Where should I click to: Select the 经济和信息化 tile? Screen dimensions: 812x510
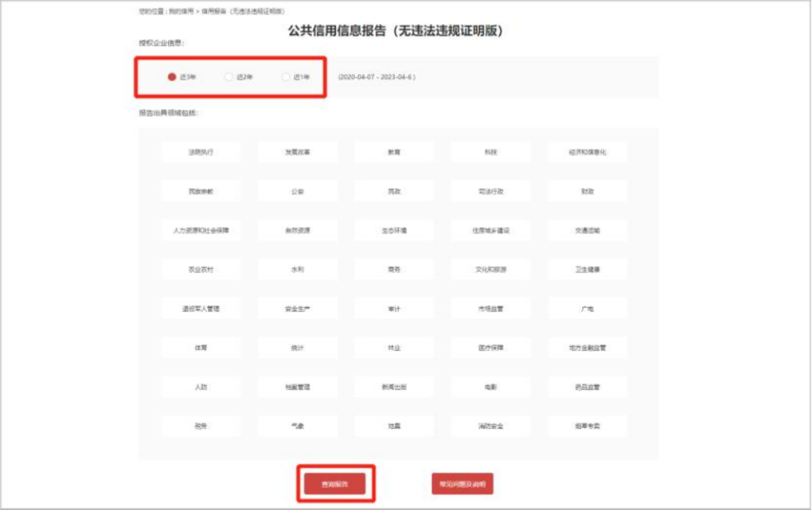click(587, 153)
